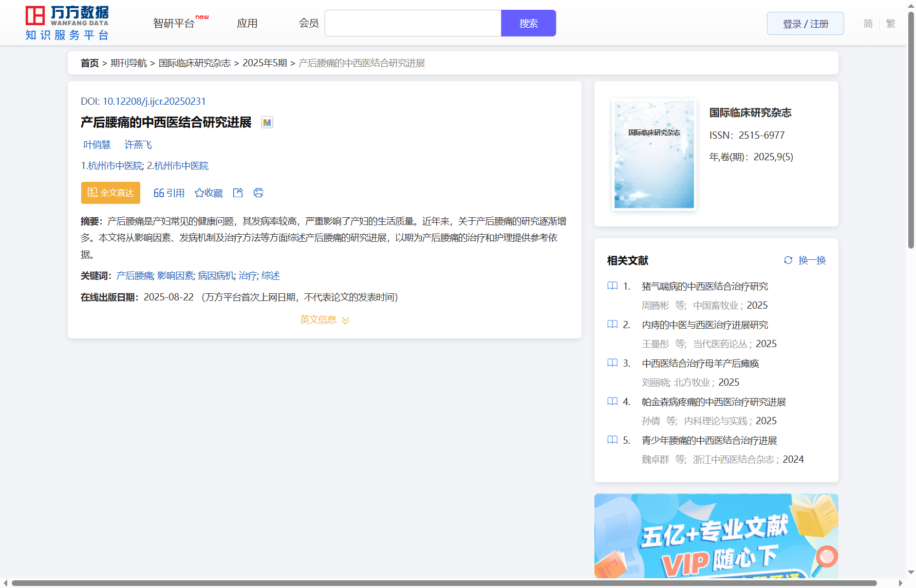
Task: Click the 搜索 search button
Action: pyautogui.click(x=528, y=24)
